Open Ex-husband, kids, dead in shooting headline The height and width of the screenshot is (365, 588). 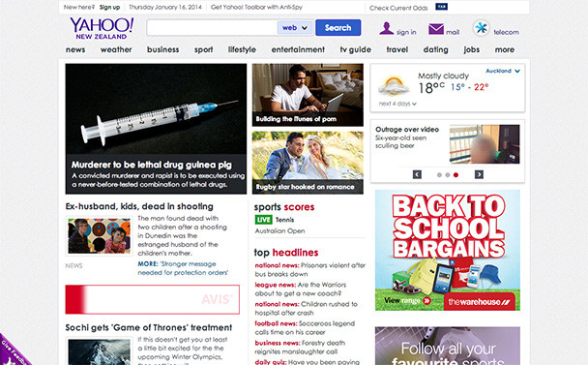click(x=139, y=206)
